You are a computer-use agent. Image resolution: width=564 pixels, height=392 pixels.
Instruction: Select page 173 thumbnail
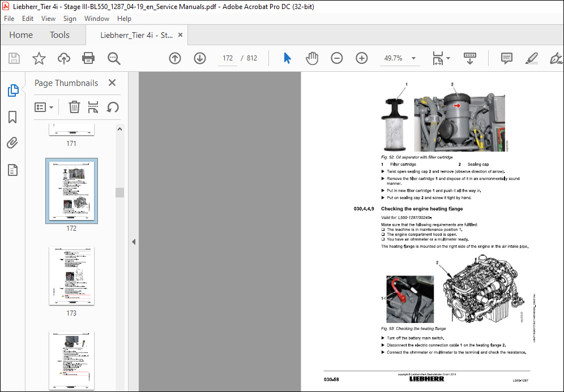(x=71, y=276)
